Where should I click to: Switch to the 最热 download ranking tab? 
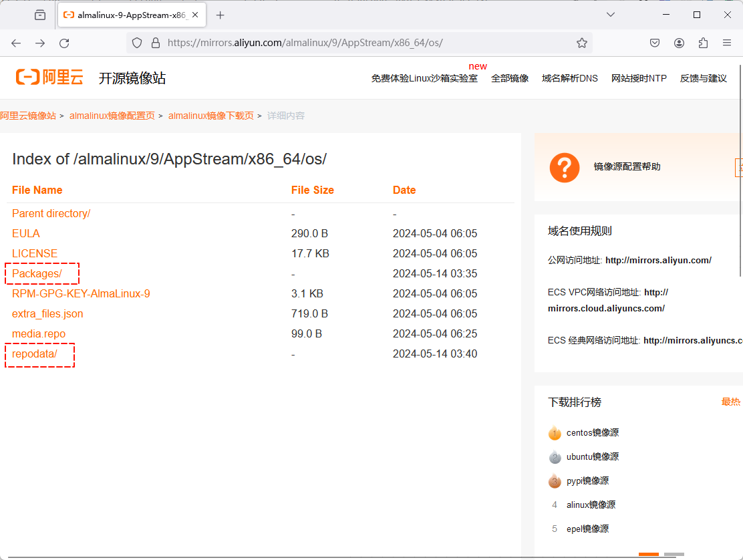pos(731,402)
